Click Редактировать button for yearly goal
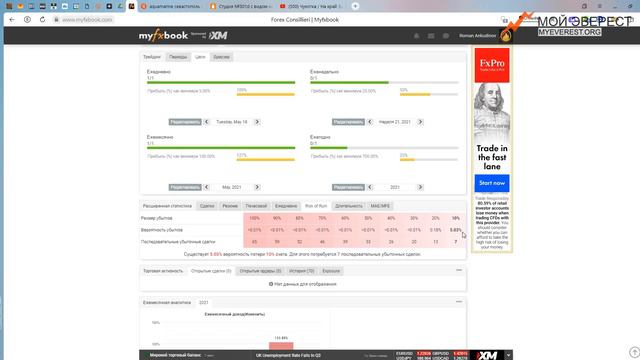 coord(348,187)
